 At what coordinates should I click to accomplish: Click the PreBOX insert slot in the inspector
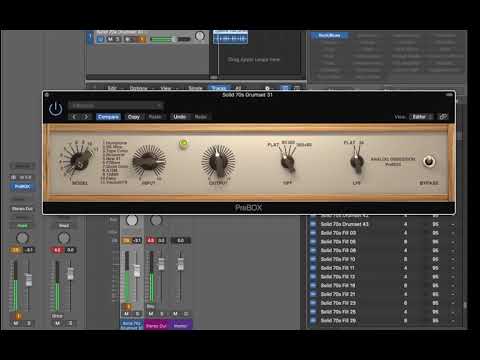tap(22, 186)
